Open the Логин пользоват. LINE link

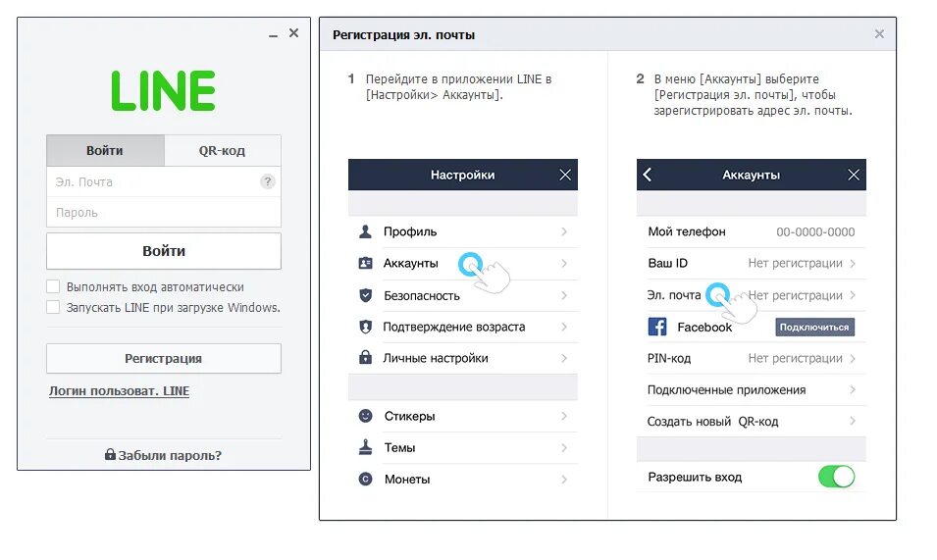[x=119, y=391]
